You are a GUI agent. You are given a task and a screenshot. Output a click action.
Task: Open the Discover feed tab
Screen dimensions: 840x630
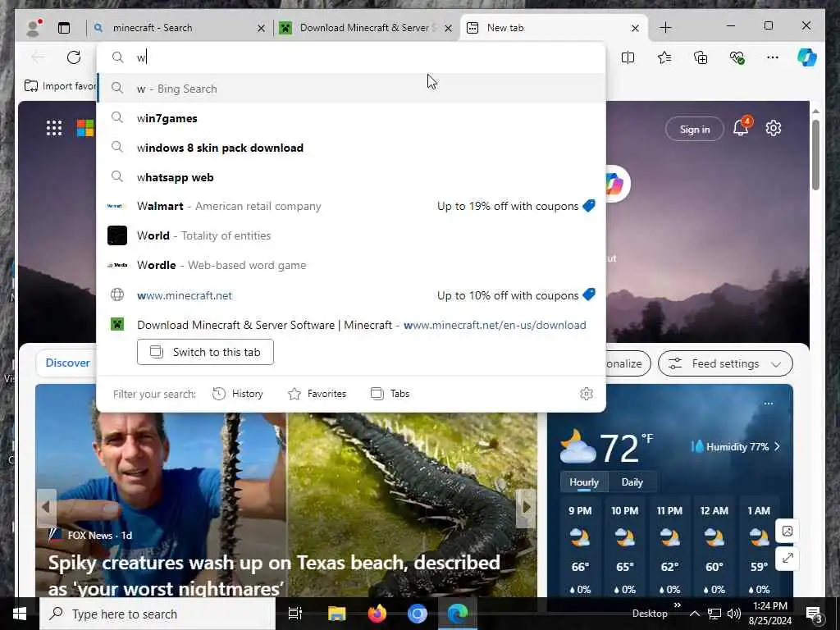pos(67,363)
